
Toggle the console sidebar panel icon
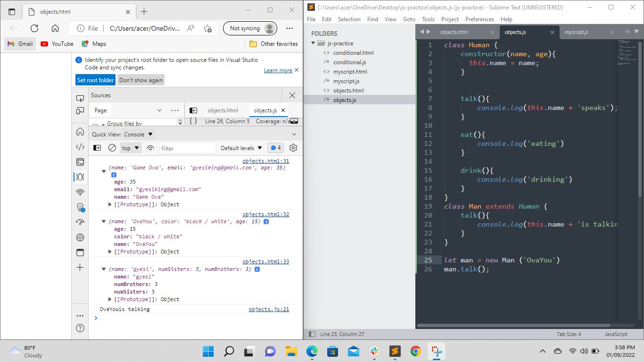tap(97, 148)
